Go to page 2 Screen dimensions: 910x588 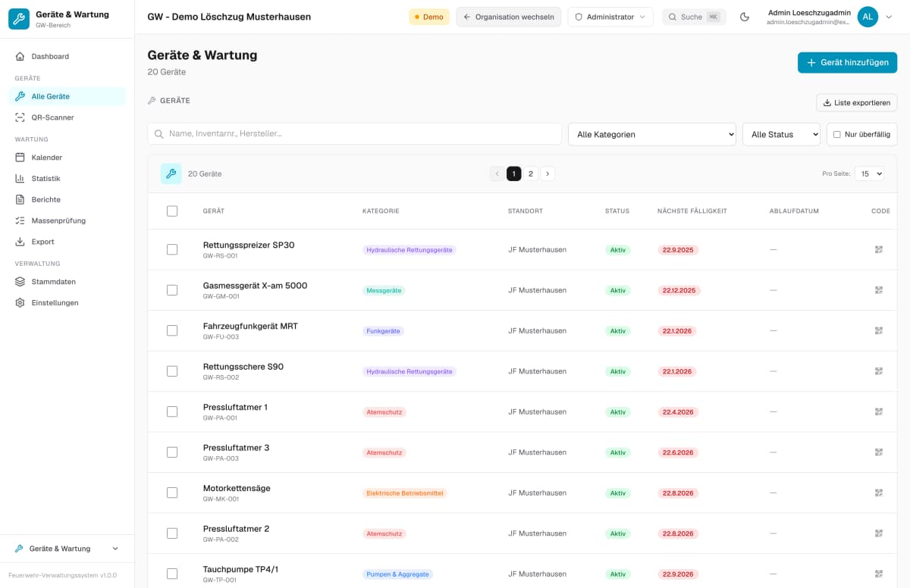click(x=531, y=174)
